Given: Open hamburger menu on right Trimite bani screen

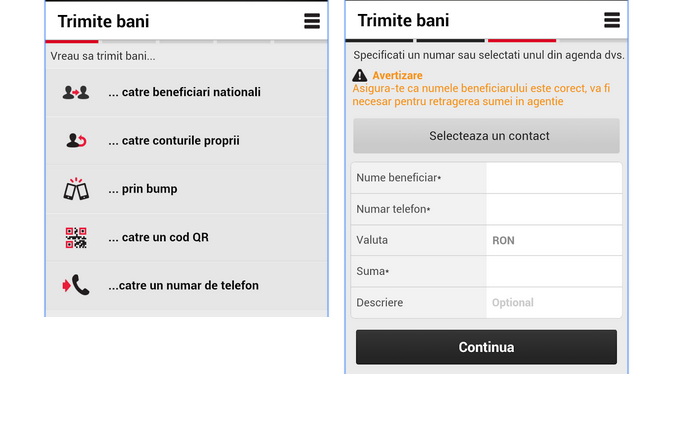Looking at the screenshot, I should point(612,20).
